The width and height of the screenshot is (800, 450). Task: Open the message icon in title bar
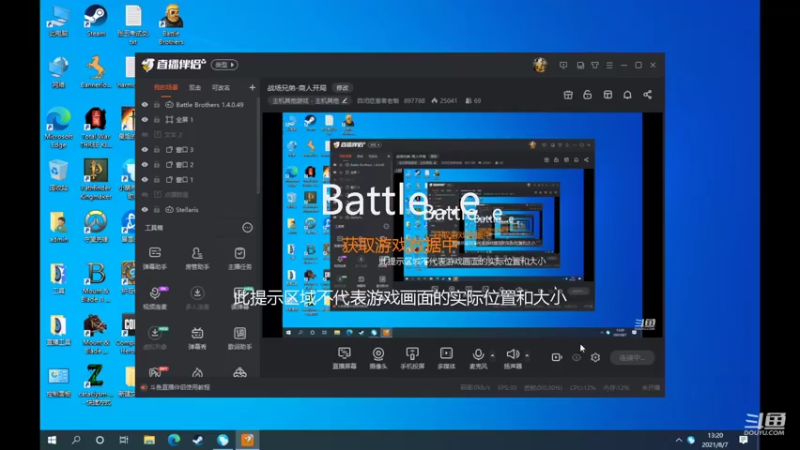[x=563, y=65]
